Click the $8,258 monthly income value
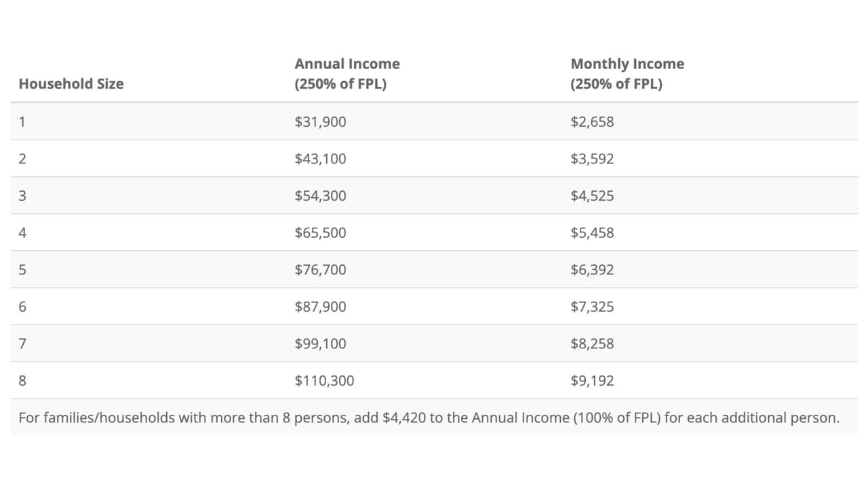Viewport: 868px width, 488px height. (x=592, y=344)
